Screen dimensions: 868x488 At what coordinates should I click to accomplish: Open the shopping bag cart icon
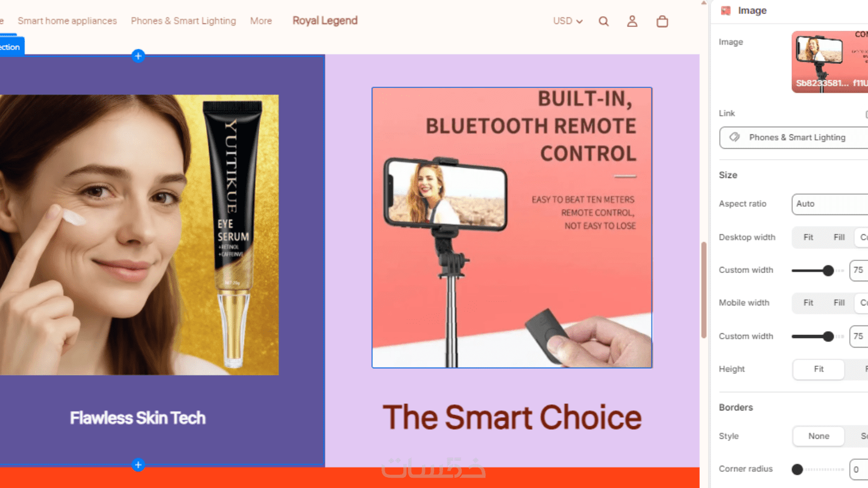(x=662, y=21)
